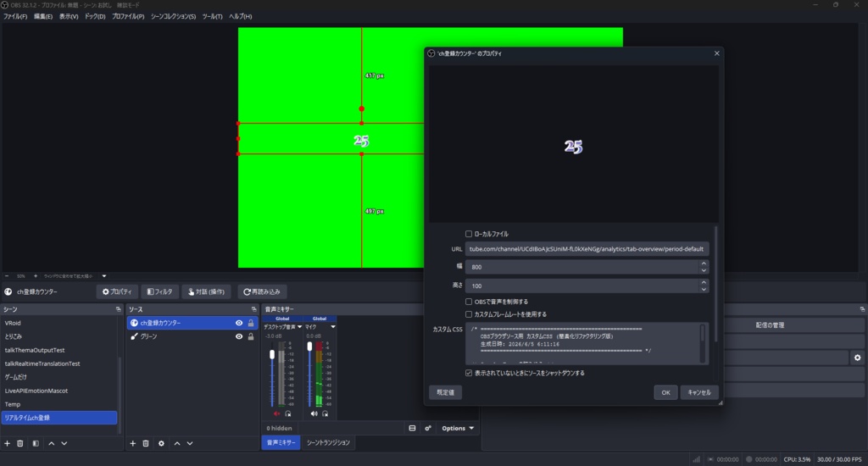This screenshot has width=868, height=466.
Task: Open the シーンコレクション menu
Action: pyautogui.click(x=173, y=17)
